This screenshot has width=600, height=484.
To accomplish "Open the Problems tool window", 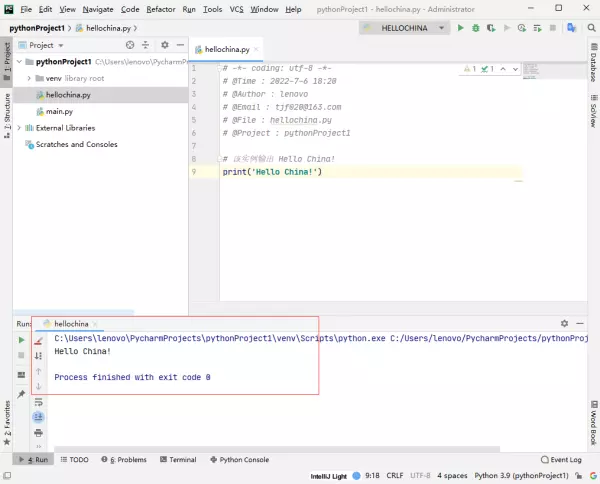I will (124, 460).
